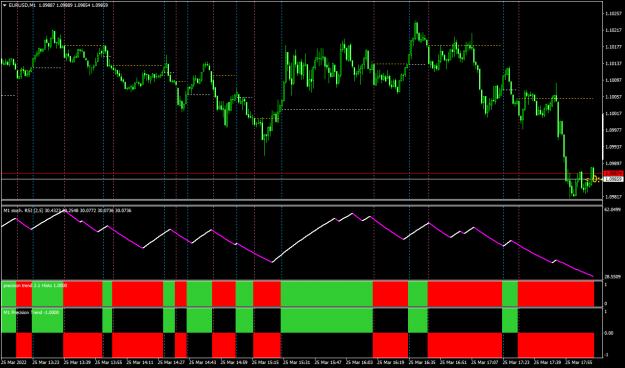Click the 1.10017 price scale label
The width and height of the screenshot is (625, 368).
click(x=614, y=113)
